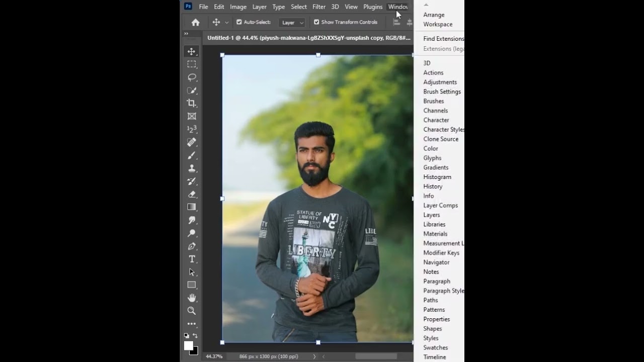Open the Edit Toolbar three-dots menu
This screenshot has width=644, height=362.
click(x=192, y=324)
